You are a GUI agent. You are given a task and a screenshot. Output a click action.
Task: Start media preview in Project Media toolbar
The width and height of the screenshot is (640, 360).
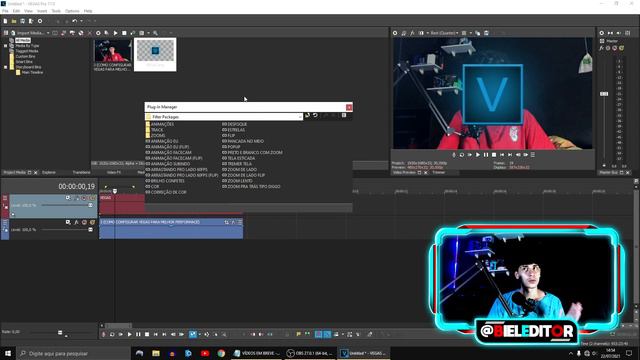116,33
